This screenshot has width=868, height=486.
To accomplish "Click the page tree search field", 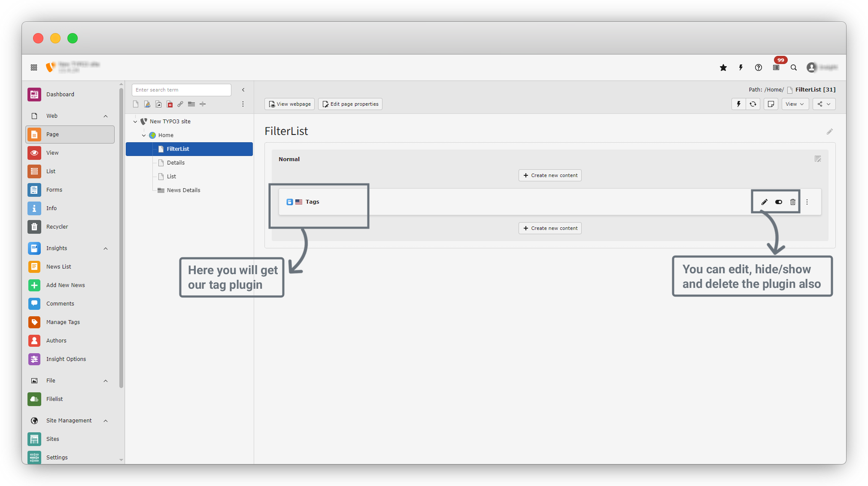I will tap(181, 90).
